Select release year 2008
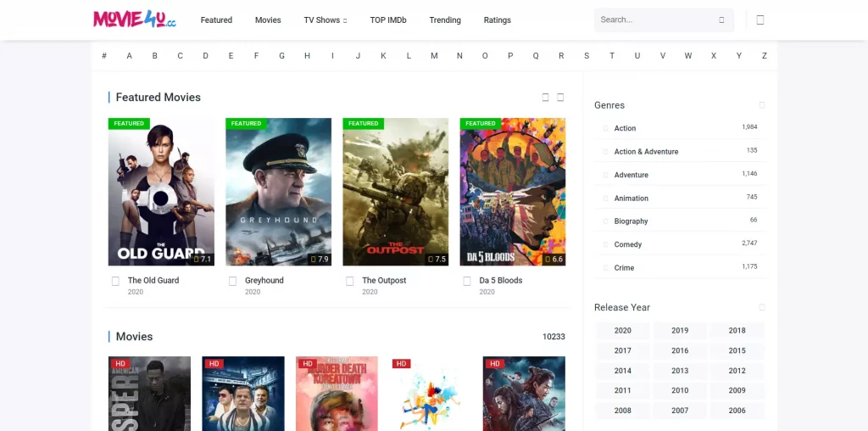The width and height of the screenshot is (868, 431). coord(623,411)
